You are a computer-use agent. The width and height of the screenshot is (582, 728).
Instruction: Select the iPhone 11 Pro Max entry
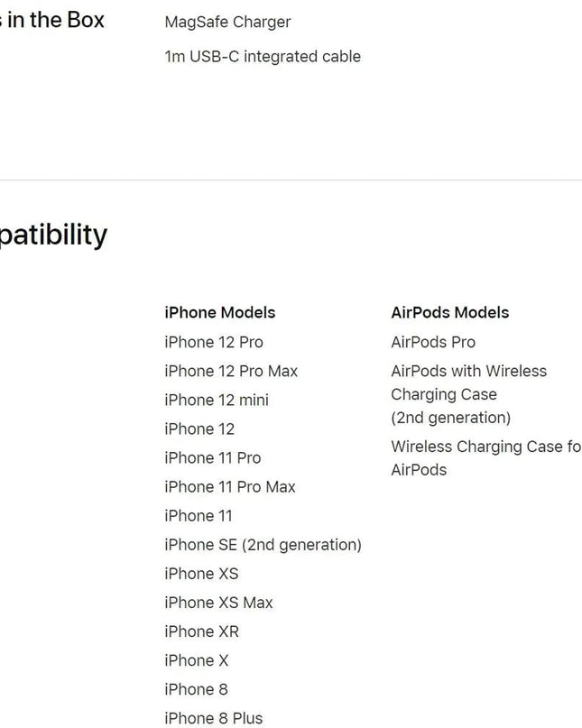click(229, 486)
